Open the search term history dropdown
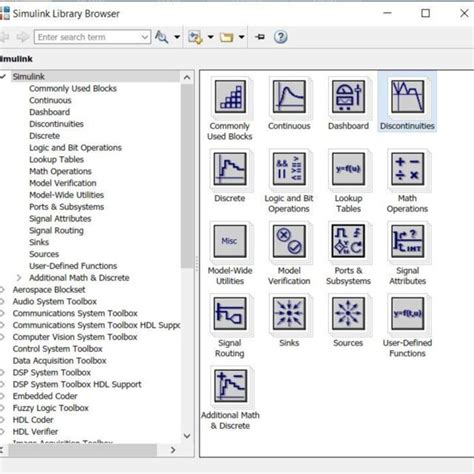The width and height of the screenshot is (474, 474). pos(145,37)
